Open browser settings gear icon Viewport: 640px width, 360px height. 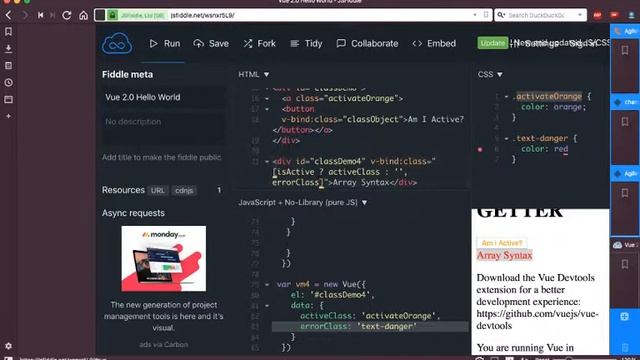point(8,346)
